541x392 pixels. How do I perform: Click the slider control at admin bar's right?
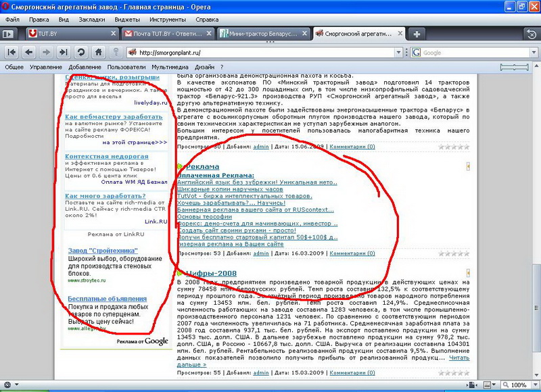pyautogui.click(x=515, y=67)
